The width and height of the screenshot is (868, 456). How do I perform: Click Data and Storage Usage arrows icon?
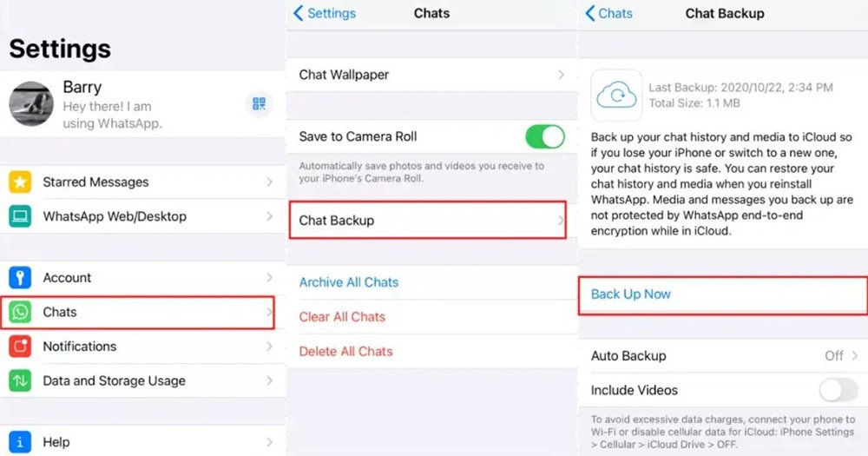[20, 380]
